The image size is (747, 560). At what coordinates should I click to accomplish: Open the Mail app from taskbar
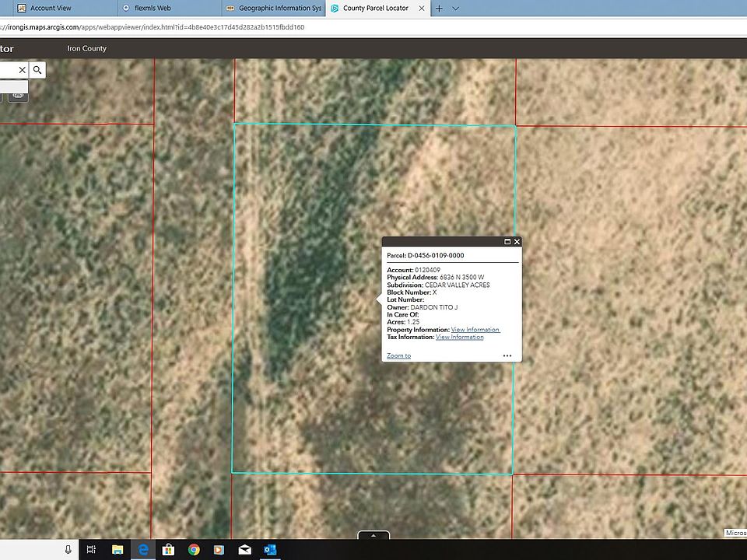244,550
